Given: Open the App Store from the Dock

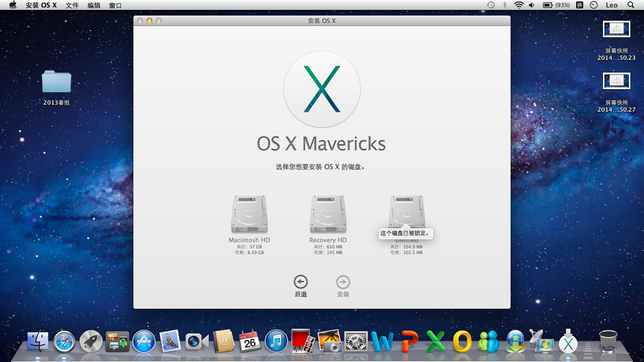Looking at the screenshot, I should pos(144,341).
